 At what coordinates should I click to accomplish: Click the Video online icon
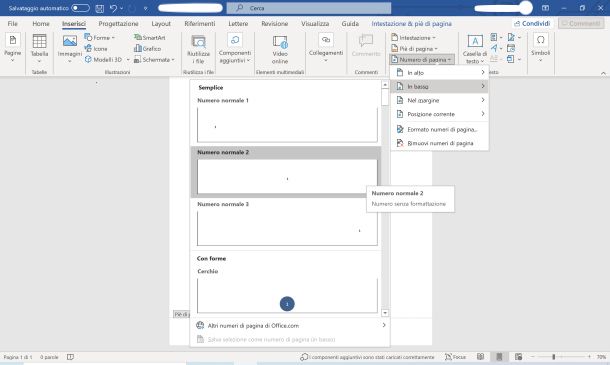(x=280, y=42)
